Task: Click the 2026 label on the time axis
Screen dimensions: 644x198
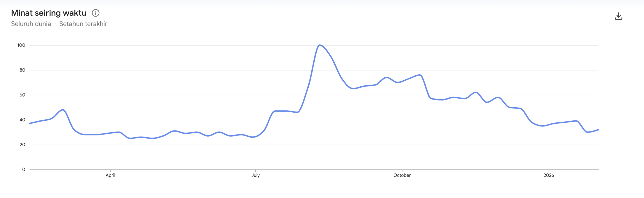Action: [549, 175]
